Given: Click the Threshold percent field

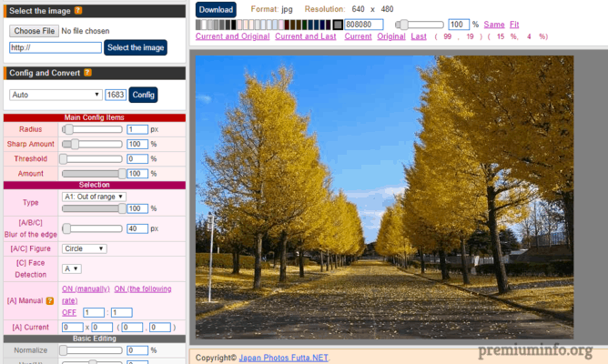Looking at the screenshot, I should click(137, 159).
